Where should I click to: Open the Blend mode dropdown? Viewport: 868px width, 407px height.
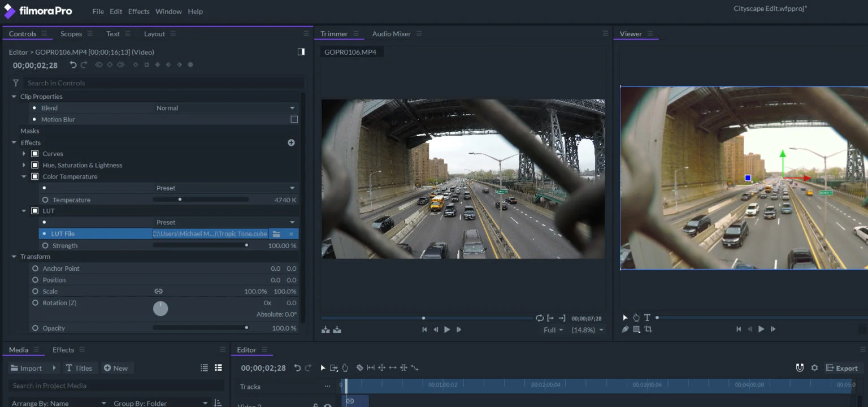[226, 108]
